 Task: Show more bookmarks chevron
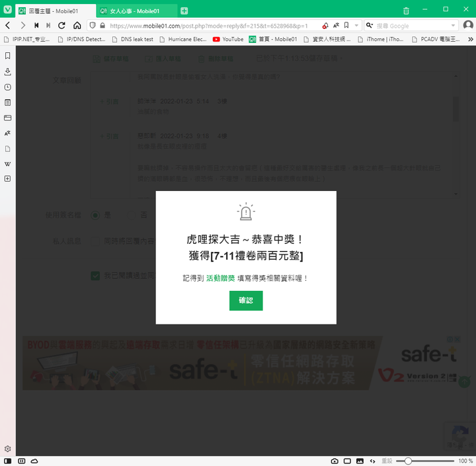(470, 39)
